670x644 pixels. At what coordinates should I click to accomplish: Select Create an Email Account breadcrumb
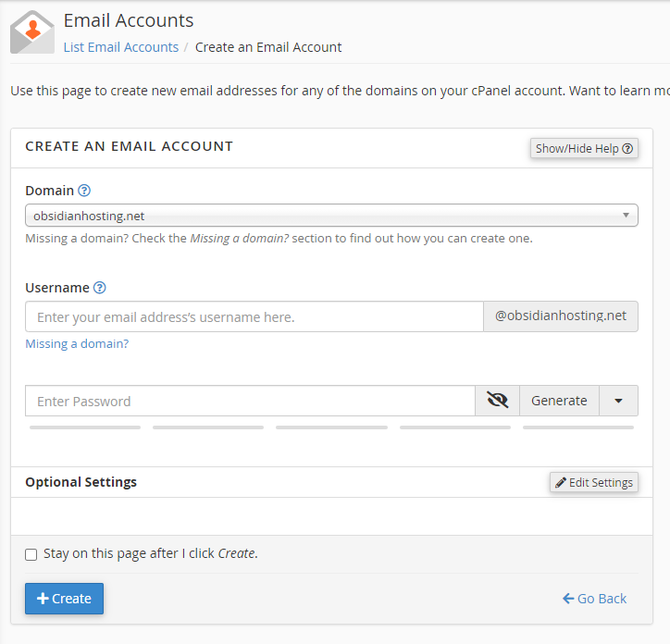(x=268, y=47)
